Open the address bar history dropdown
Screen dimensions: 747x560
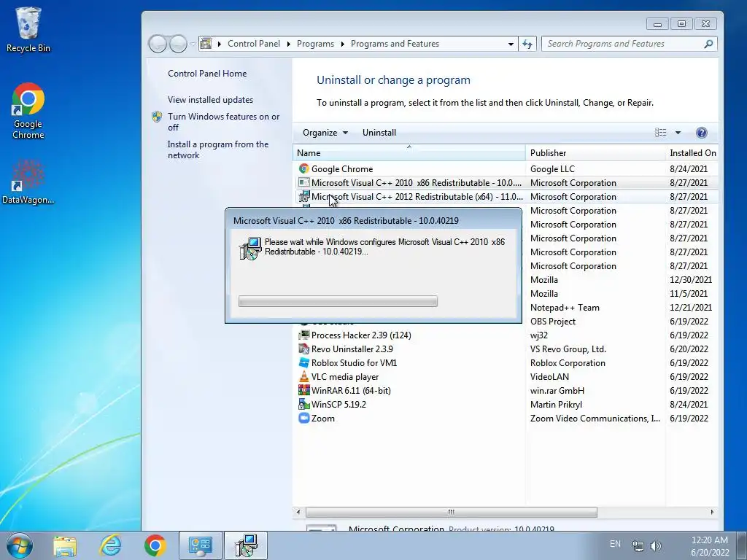click(x=511, y=44)
